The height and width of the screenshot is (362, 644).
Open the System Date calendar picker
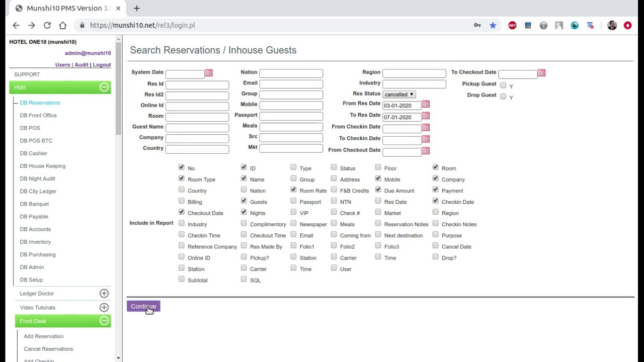[x=208, y=73]
